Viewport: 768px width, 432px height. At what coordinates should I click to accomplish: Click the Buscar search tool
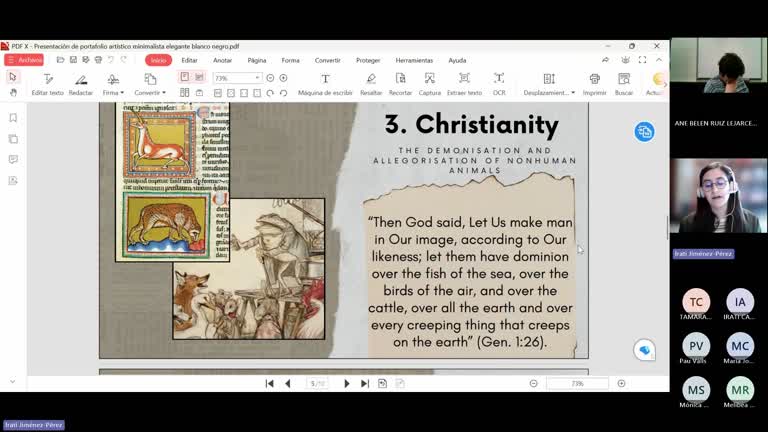point(624,84)
